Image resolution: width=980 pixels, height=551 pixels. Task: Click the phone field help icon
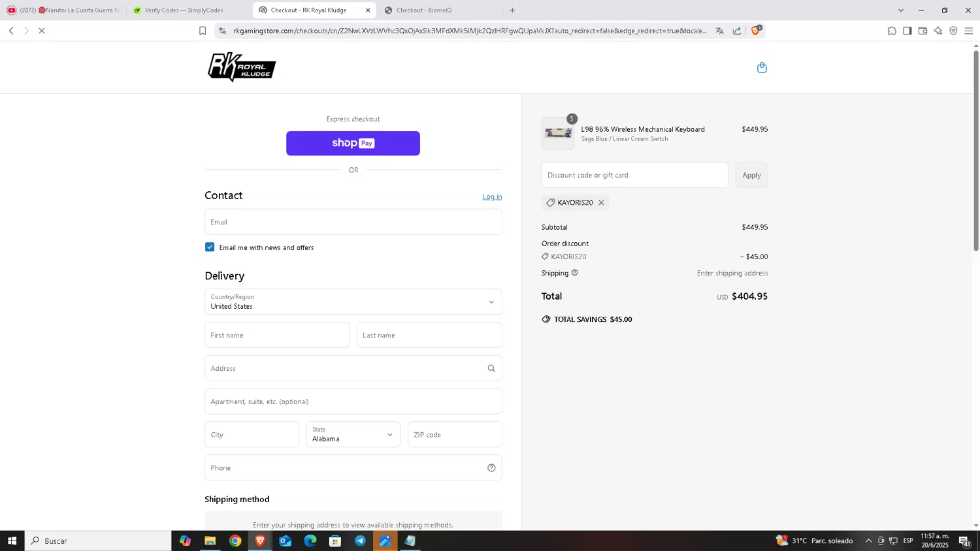(491, 467)
